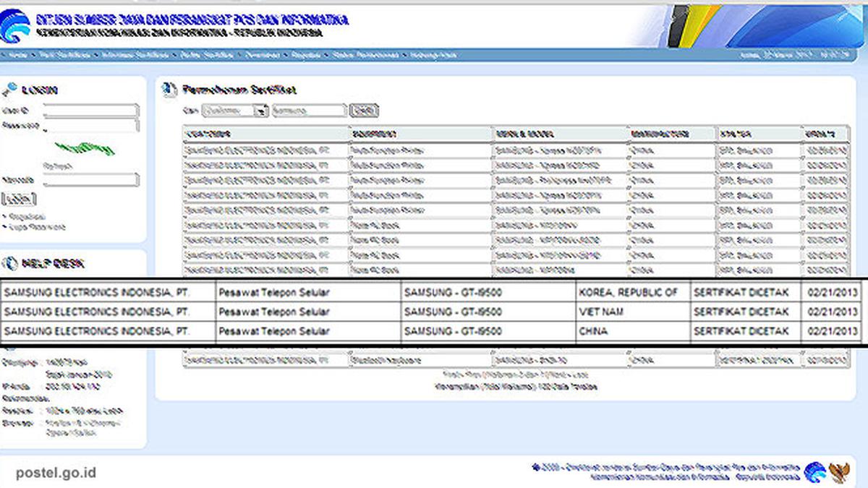This screenshot has width=868, height=488.
Task: Click the search keyword text field
Action: 310,111
